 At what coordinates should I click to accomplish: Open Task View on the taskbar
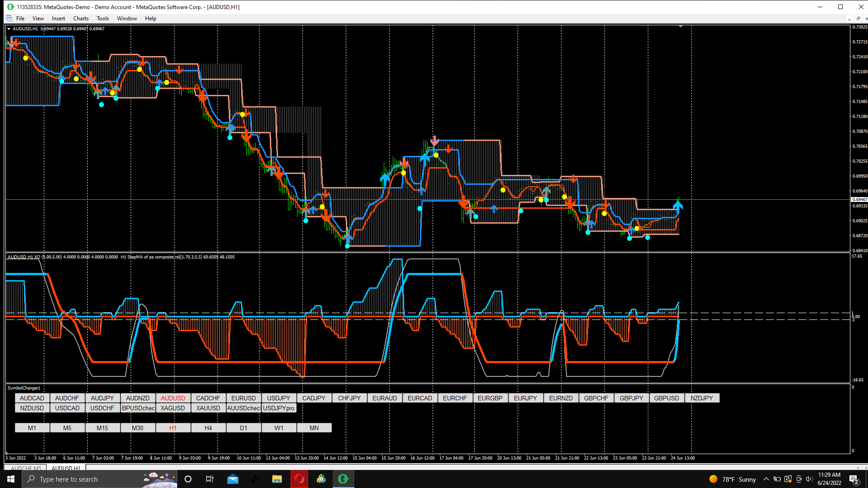click(x=210, y=479)
